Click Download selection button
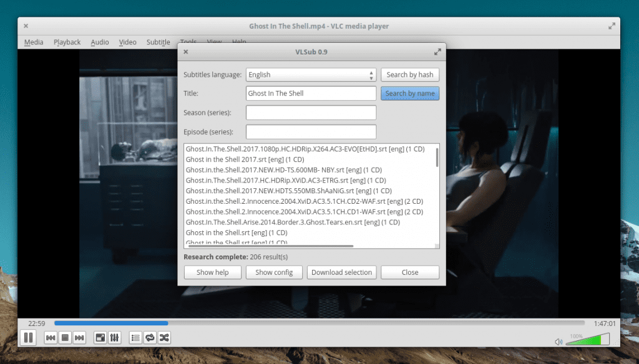The height and width of the screenshot is (364, 639). [x=342, y=272]
